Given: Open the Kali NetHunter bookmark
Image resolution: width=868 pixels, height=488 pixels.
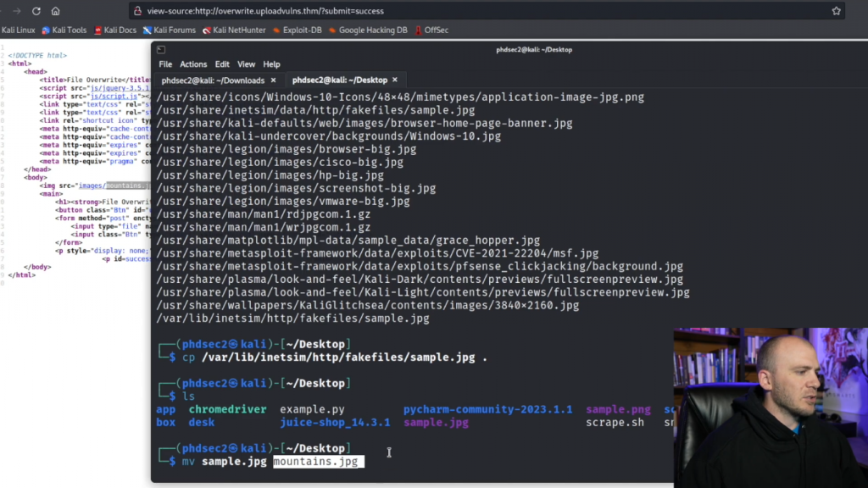Looking at the screenshot, I should click(x=234, y=30).
